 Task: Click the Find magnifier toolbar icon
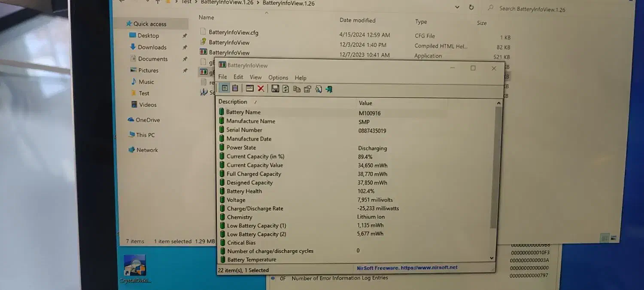(x=319, y=89)
